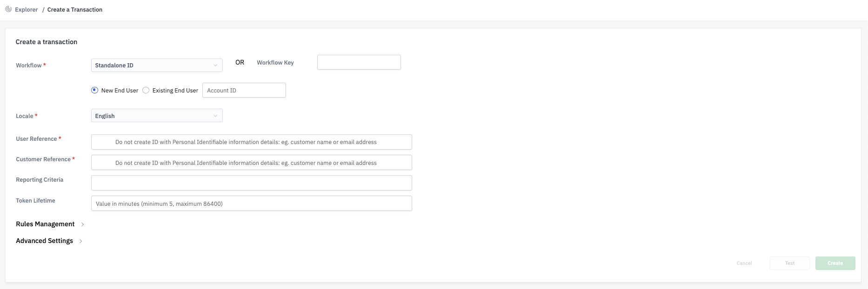Click the Create a Transaction breadcrumb
The width and height of the screenshot is (868, 289).
click(74, 10)
